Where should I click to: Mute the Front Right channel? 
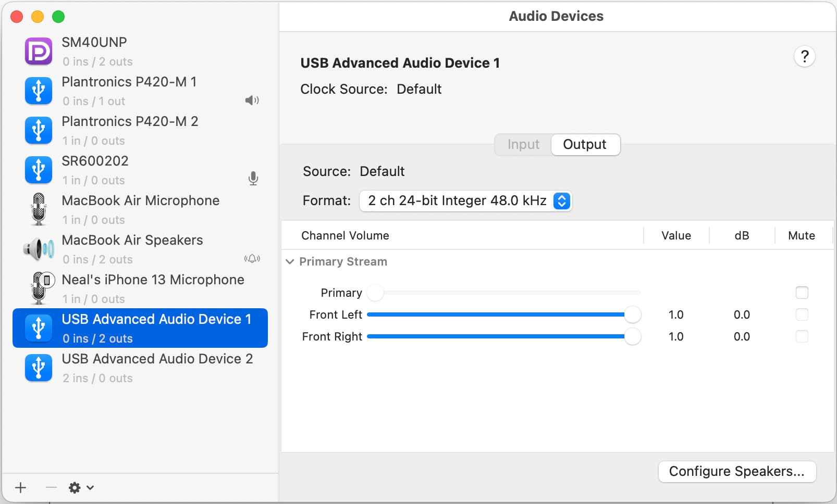point(802,336)
